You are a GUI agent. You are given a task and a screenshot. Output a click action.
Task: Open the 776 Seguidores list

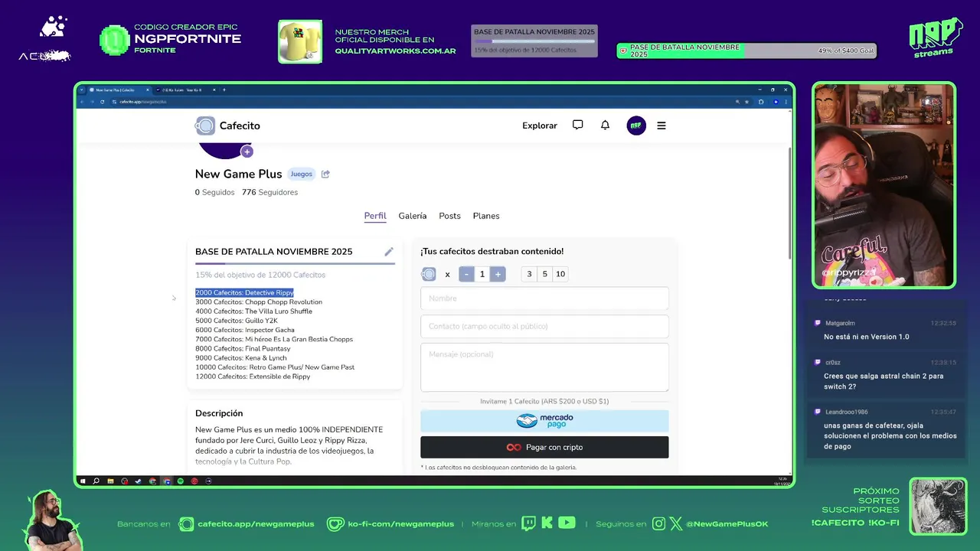point(269,192)
